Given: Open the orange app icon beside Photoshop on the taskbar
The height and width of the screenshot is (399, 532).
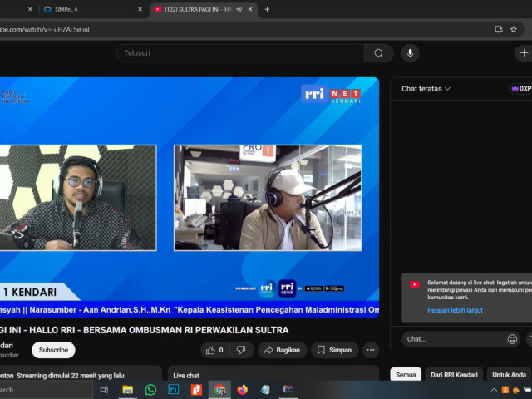Looking at the screenshot, I should coord(196,390).
